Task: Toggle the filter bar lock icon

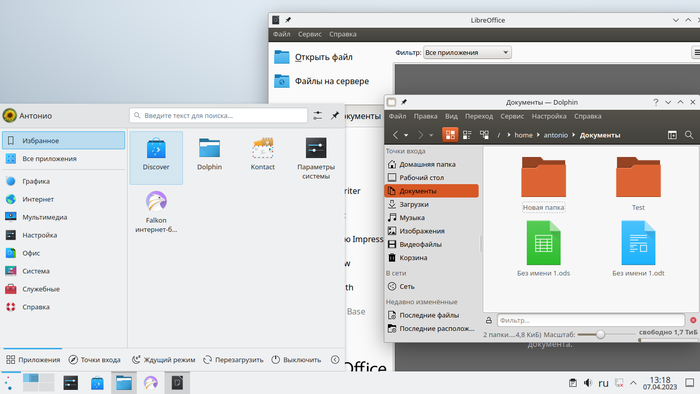Action: tap(489, 320)
